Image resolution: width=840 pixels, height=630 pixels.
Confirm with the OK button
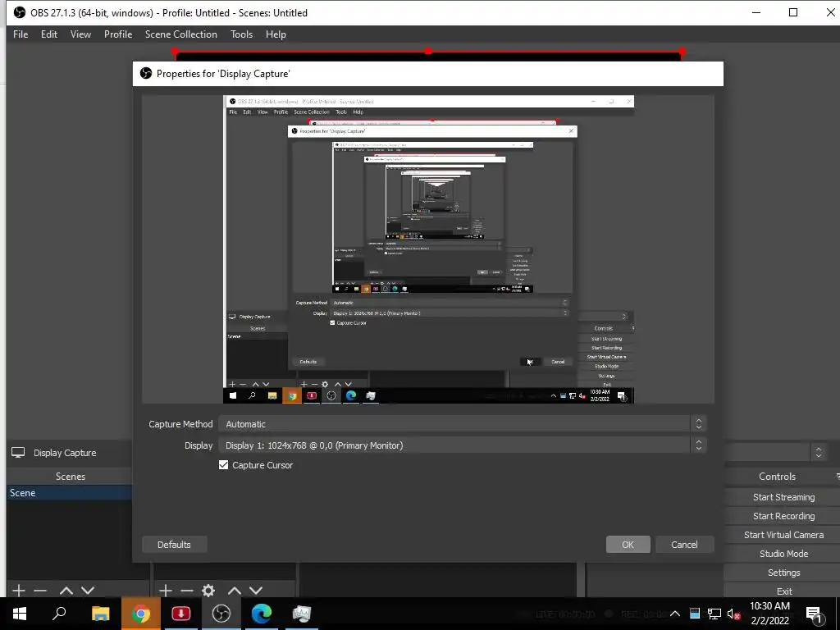(x=628, y=545)
